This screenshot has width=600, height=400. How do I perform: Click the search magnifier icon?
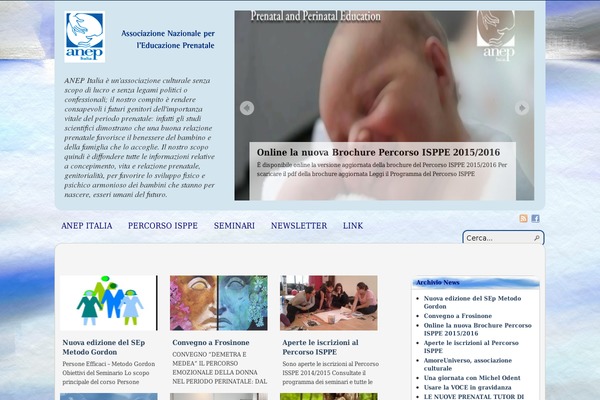[537, 238]
